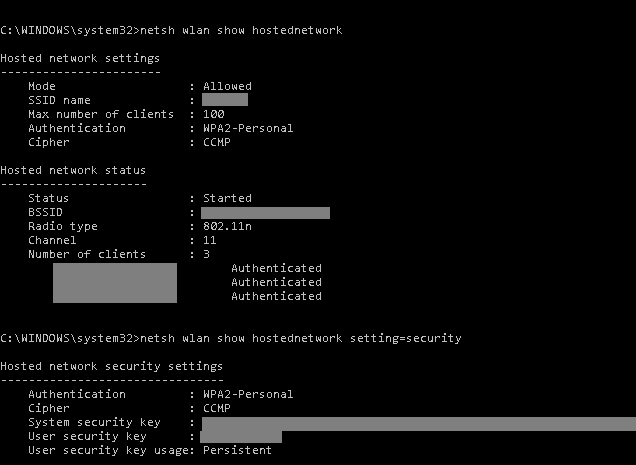Click the redacted User security key value
The width and height of the screenshot is (636, 465).
coord(241,437)
